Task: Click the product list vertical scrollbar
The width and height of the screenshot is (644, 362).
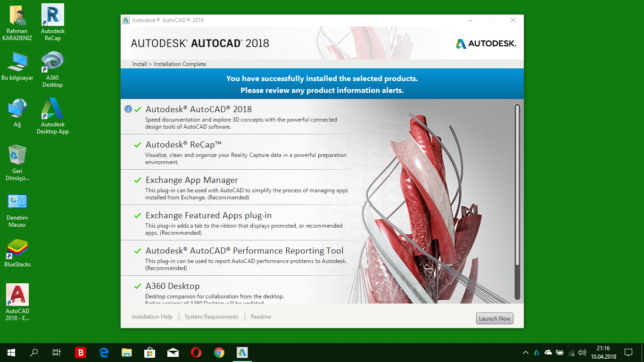Action: coord(517,202)
